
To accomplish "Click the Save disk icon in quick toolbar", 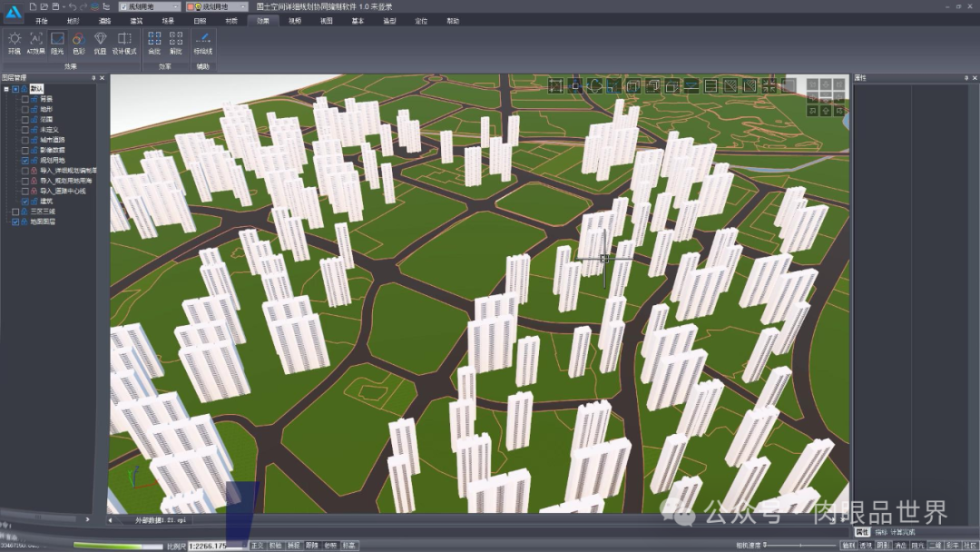I will point(55,6).
